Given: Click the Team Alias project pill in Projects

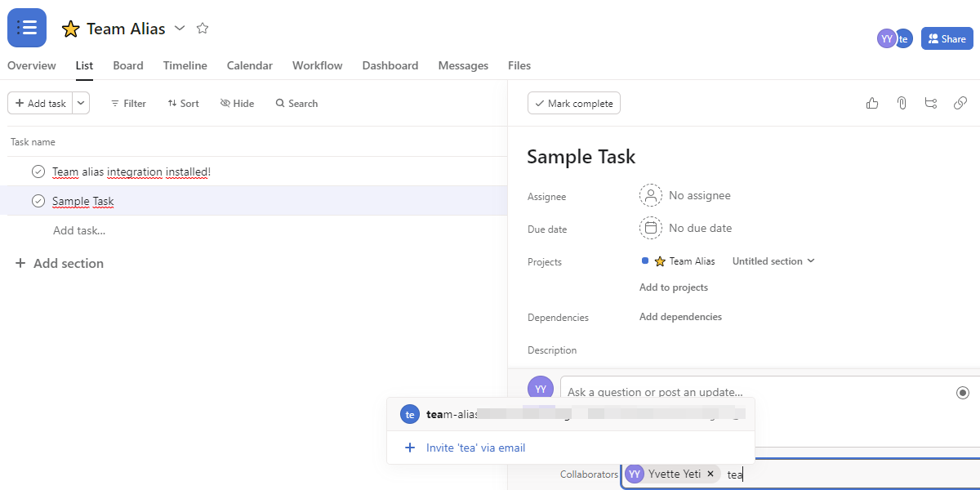Looking at the screenshot, I should (679, 261).
